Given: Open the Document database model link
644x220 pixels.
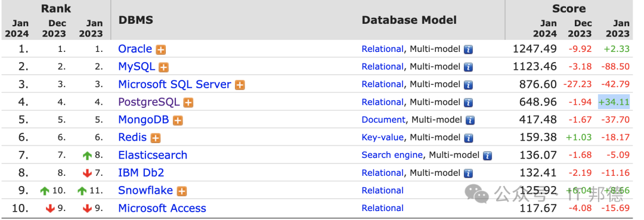Looking at the screenshot, I should 383,120.
